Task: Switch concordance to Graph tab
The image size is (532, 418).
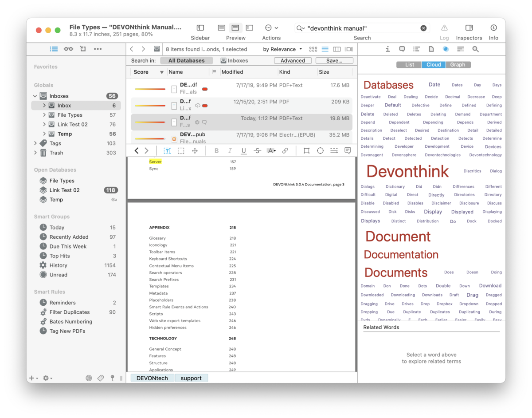Action: 458,65
